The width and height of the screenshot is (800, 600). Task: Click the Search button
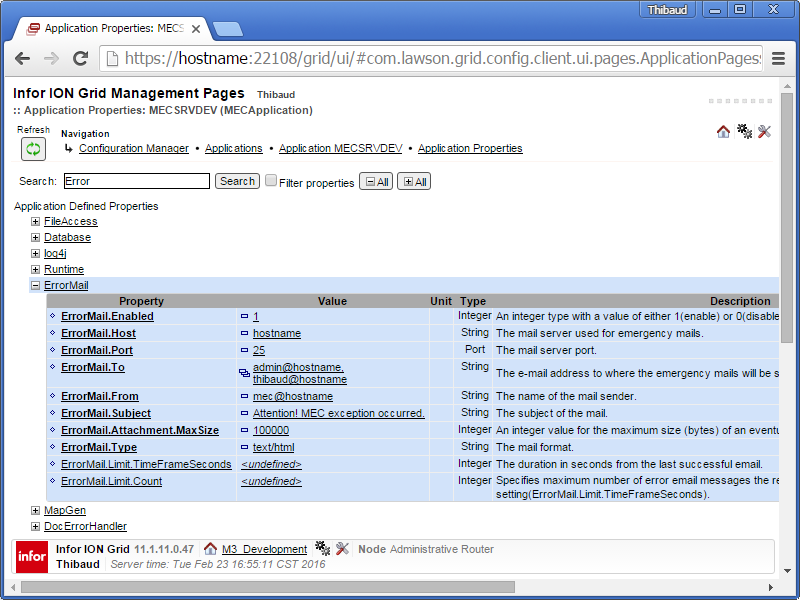tap(237, 181)
